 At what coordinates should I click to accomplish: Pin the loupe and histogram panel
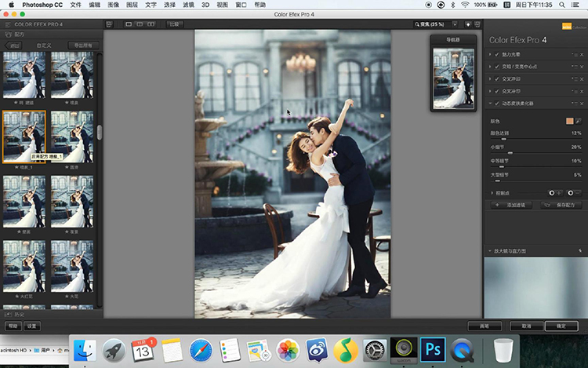(x=580, y=250)
